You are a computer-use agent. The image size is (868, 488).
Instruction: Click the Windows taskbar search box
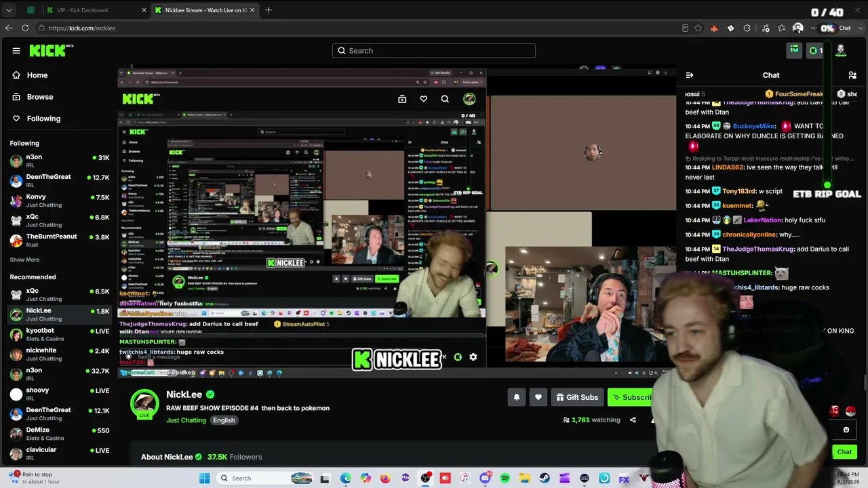click(x=264, y=479)
